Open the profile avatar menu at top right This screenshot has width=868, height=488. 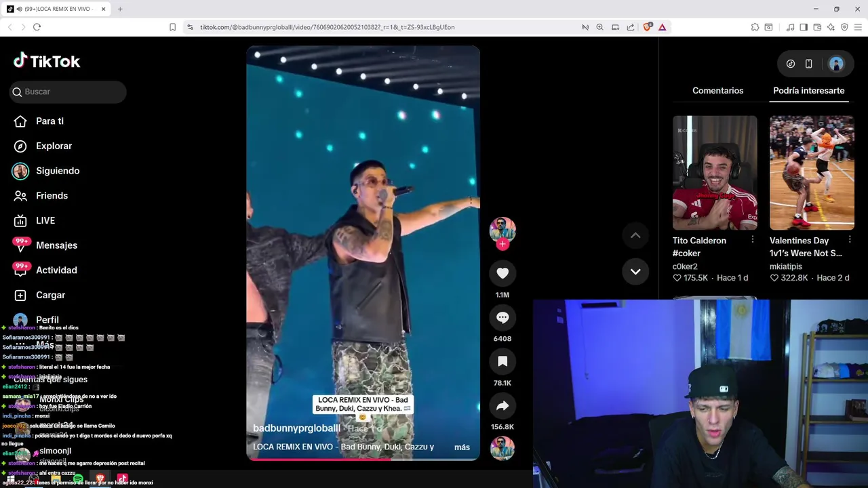click(x=836, y=64)
